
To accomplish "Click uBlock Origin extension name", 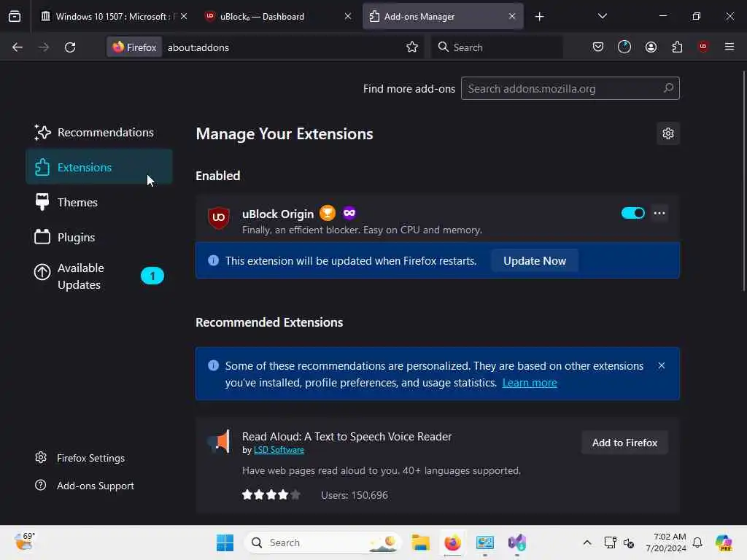I will [278, 214].
